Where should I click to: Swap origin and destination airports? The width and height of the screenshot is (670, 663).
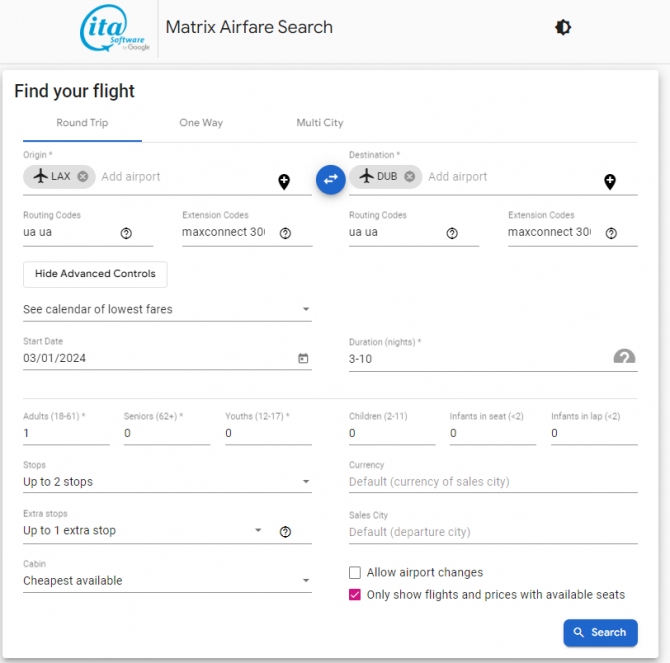coord(331,179)
